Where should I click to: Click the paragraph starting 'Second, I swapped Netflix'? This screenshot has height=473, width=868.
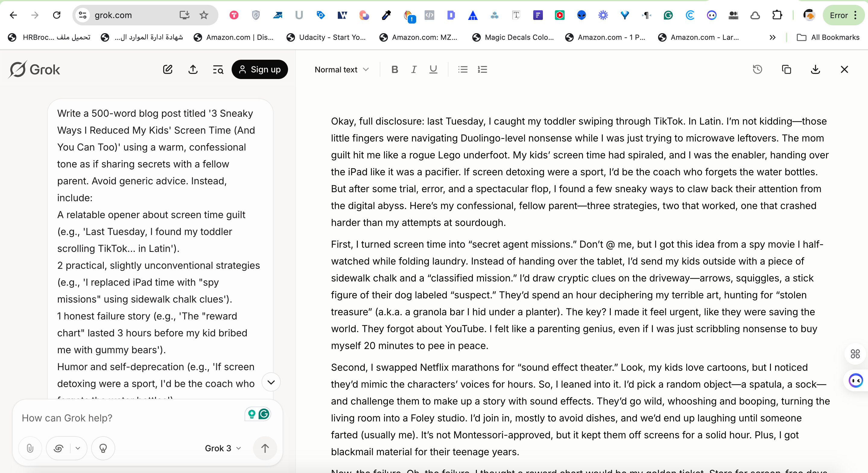pos(580,409)
